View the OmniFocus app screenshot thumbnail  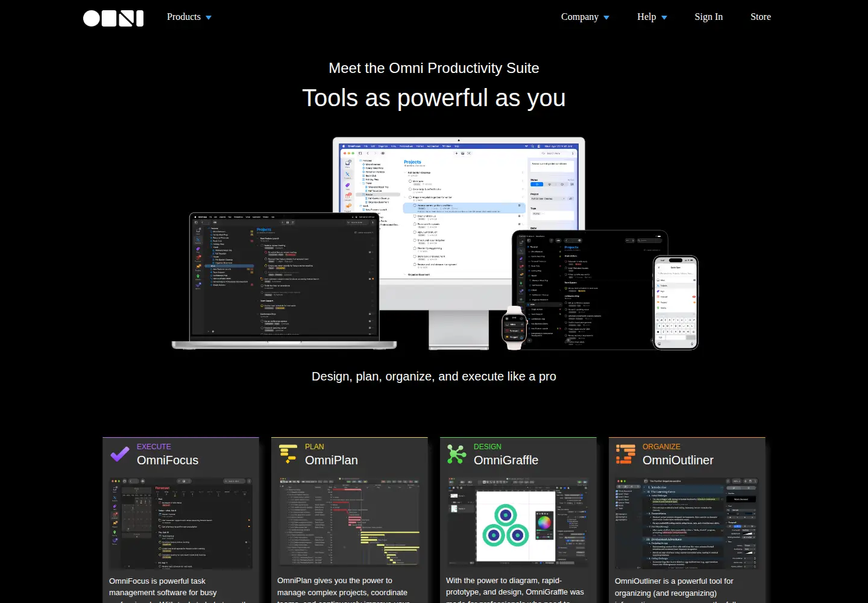click(181, 523)
